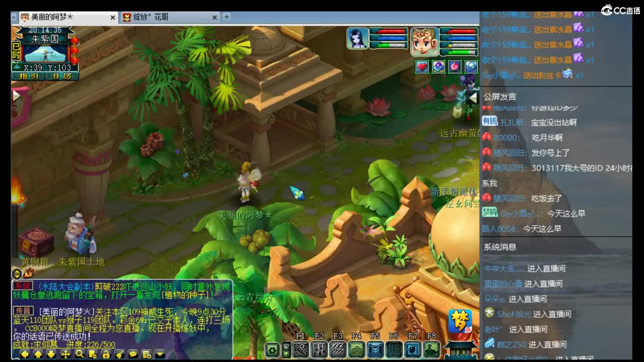Click the player red health bar
Viewport: 644px width, 362px height.
tap(459, 31)
